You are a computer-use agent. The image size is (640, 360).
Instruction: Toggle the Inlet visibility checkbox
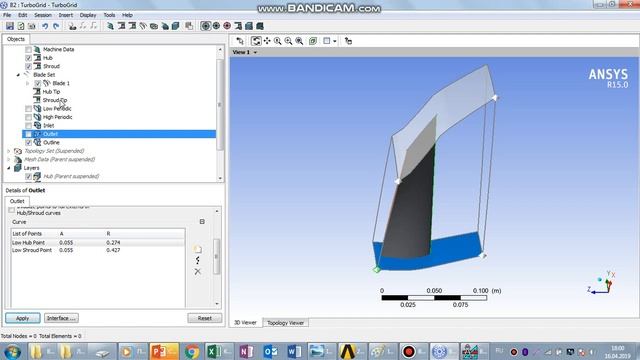pyautogui.click(x=28, y=126)
